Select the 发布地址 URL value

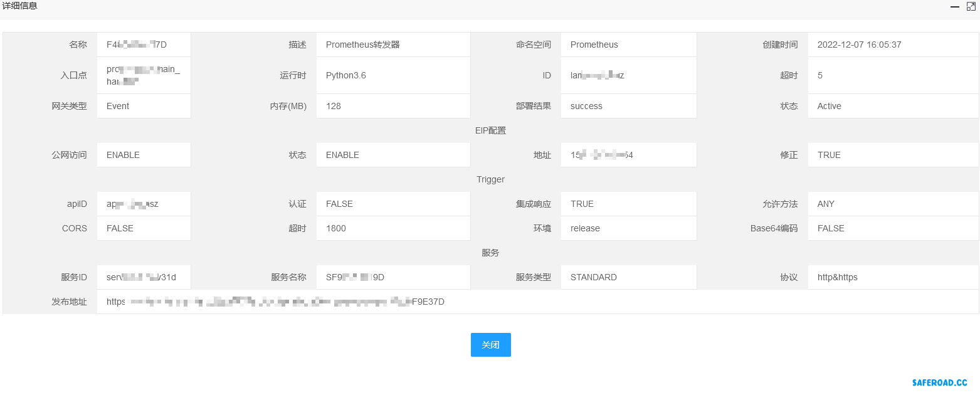tap(275, 302)
